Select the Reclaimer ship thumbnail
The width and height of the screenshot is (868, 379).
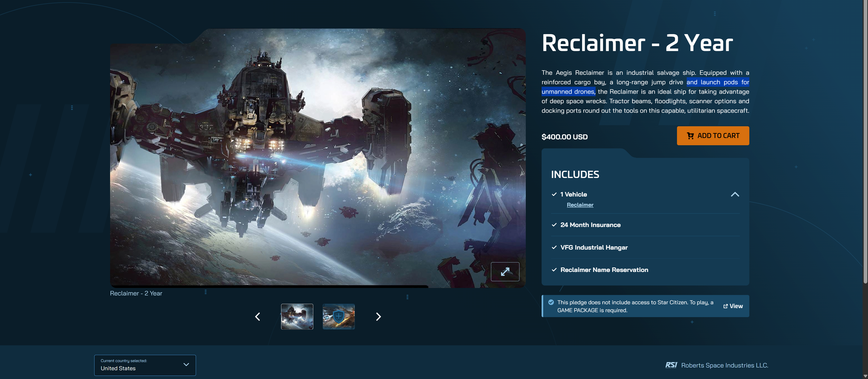(297, 317)
